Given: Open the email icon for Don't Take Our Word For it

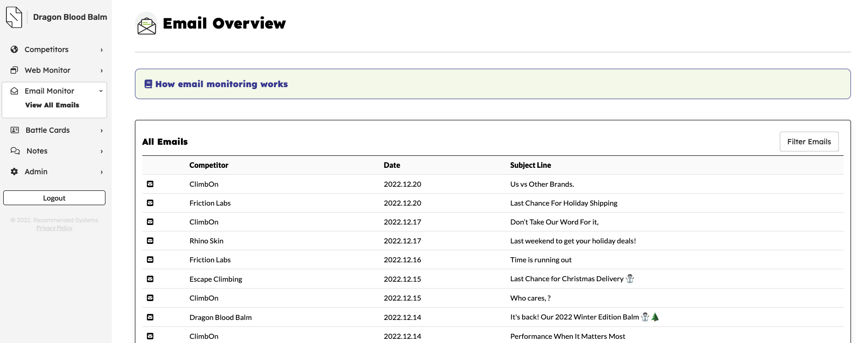Looking at the screenshot, I should [x=150, y=222].
